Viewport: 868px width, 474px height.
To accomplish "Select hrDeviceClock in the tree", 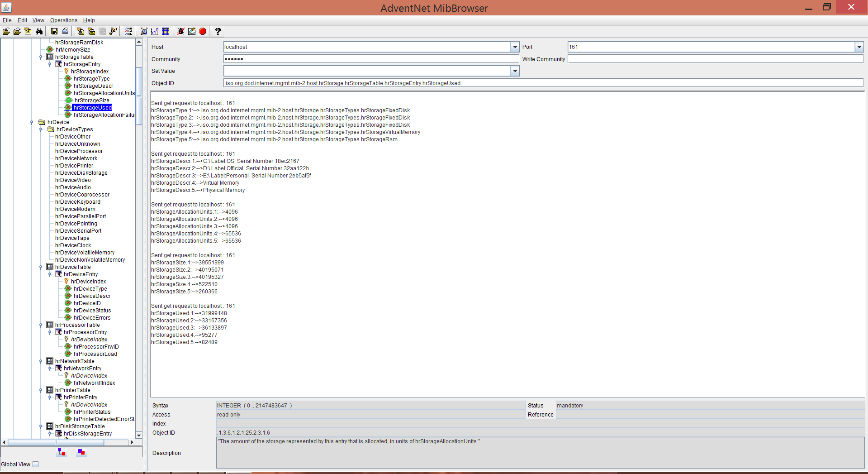I will pyautogui.click(x=73, y=245).
